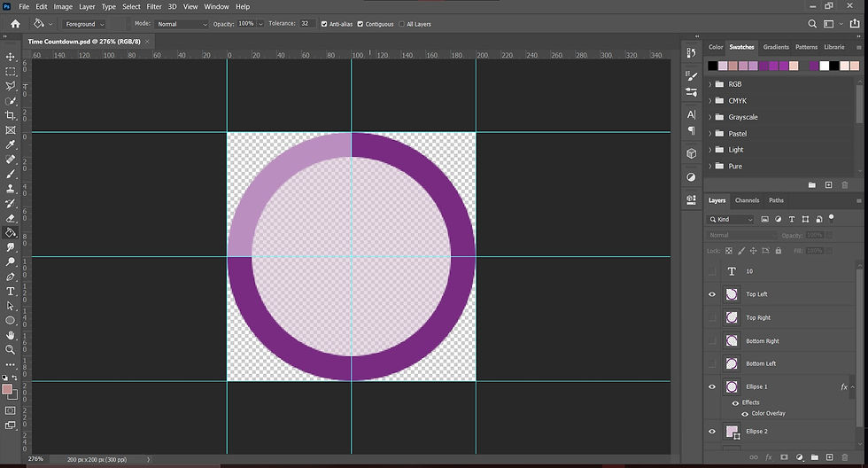Select the Eyedropper tool
The width and height of the screenshot is (868, 468).
click(x=11, y=144)
